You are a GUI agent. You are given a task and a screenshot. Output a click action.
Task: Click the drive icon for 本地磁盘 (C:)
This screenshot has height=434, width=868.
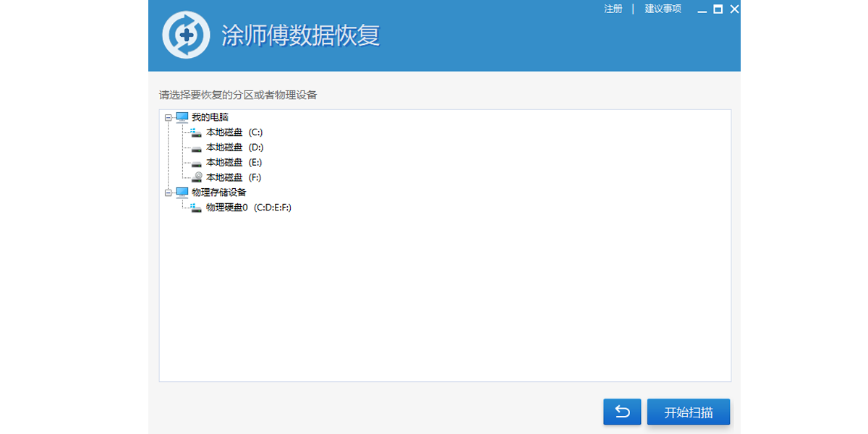click(x=196, y=132)
